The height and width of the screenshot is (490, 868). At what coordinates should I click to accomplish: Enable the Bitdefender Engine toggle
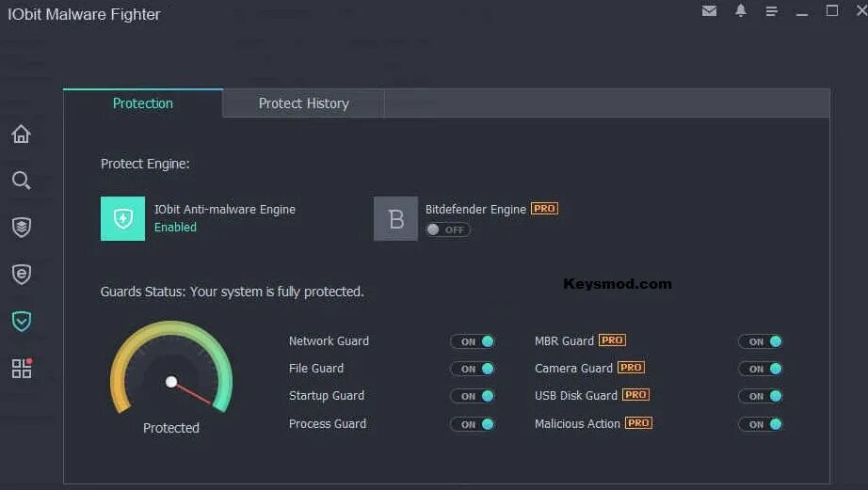pyautogui.click(x=448, y=229)
